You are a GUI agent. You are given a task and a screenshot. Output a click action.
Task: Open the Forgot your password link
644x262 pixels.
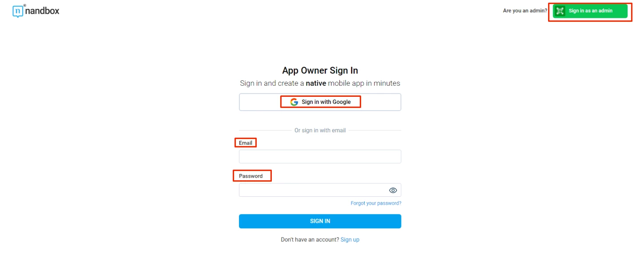pyautogui.click(x=376, y=203)
